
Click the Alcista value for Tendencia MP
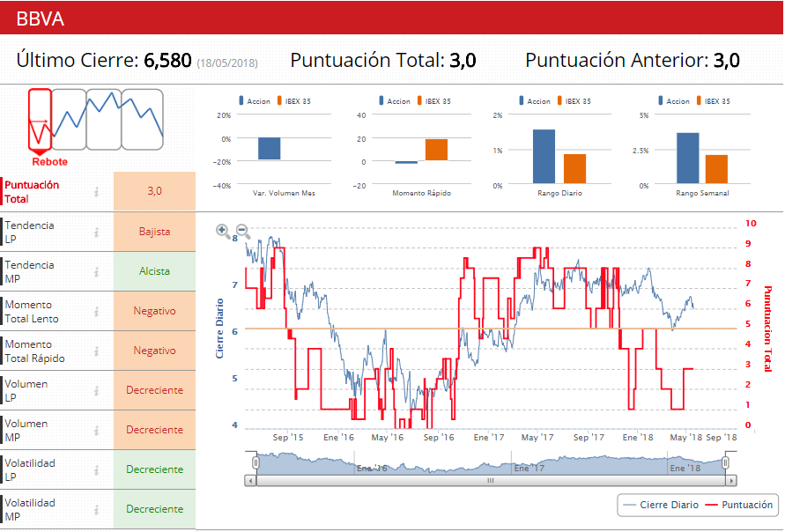tap(155, 271)
